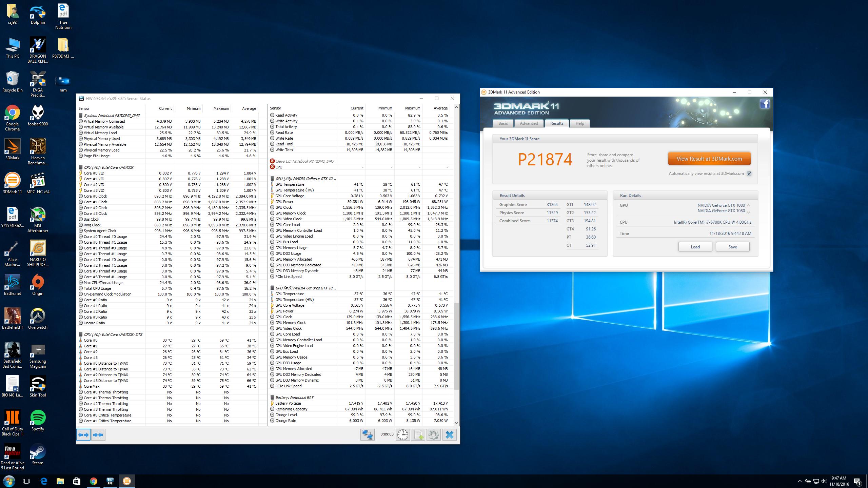Click 3DMark 11 icon in the taskbar
The height and width of the screenshot is (488, 868).
pos(126,481)
